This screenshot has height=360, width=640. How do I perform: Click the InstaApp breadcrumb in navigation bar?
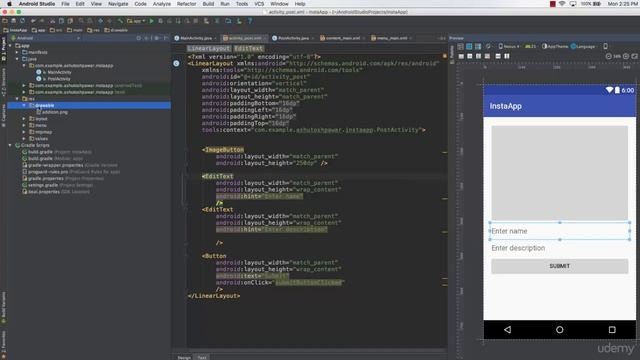click(x=15, y=30)
